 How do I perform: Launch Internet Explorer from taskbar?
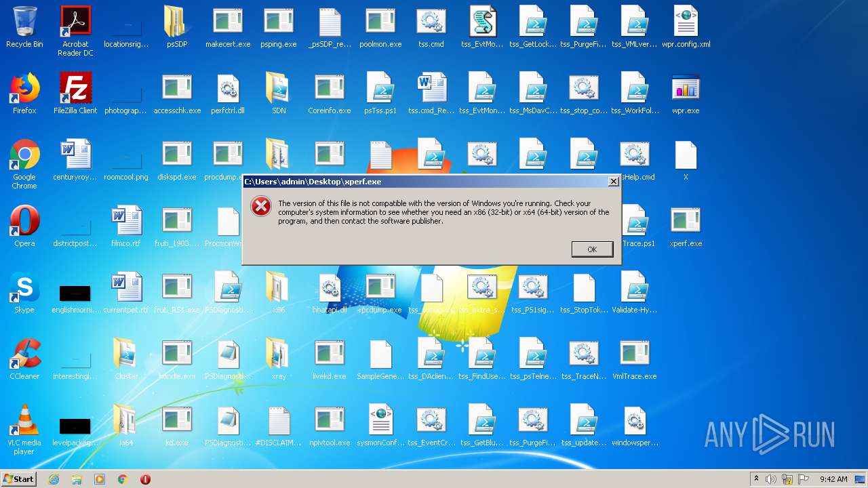[54, 479]
